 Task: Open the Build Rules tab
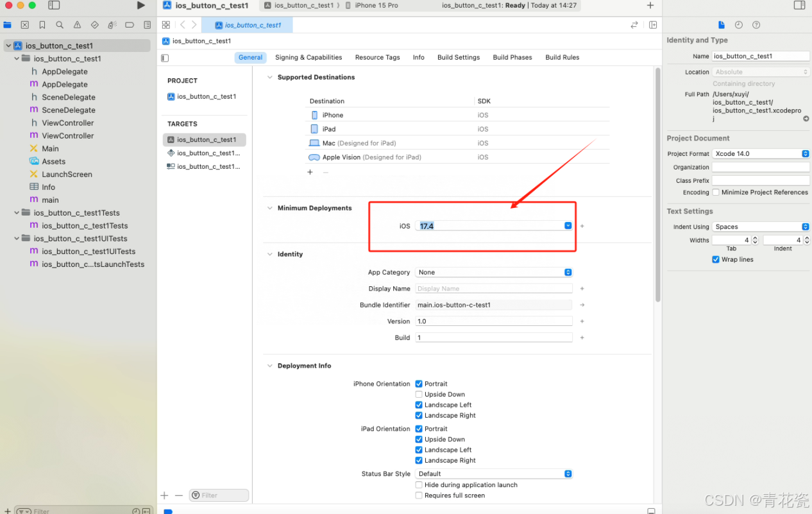562,57
